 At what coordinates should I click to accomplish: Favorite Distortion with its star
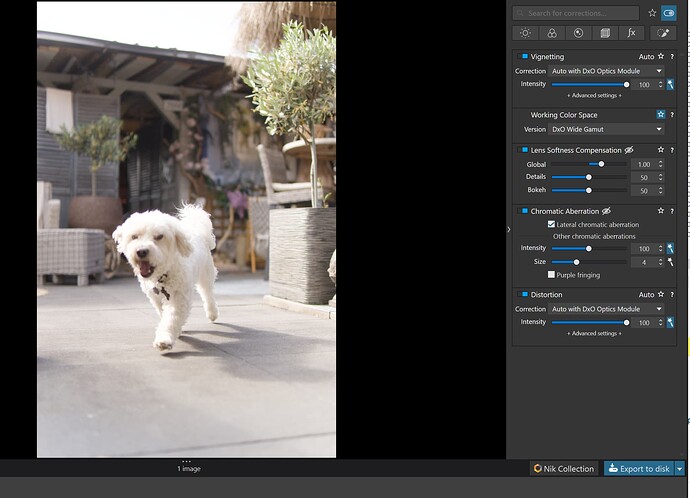pyautogui.click(x=661, y=294)
